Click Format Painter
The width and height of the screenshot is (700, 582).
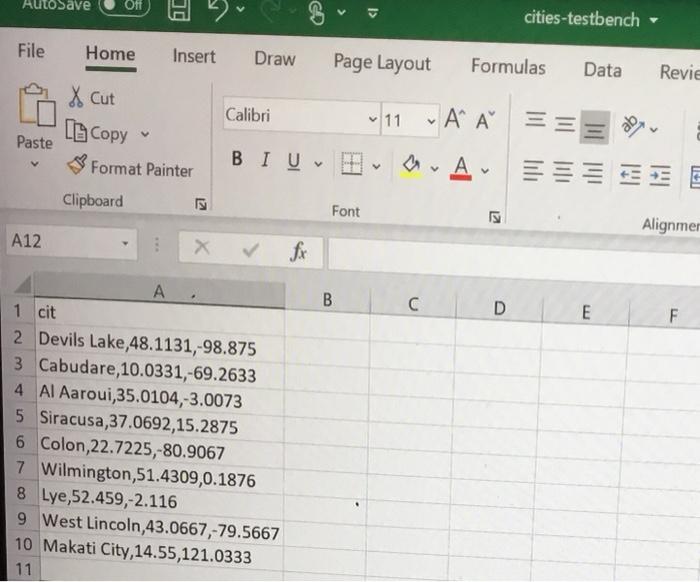[x=130, y=167]
